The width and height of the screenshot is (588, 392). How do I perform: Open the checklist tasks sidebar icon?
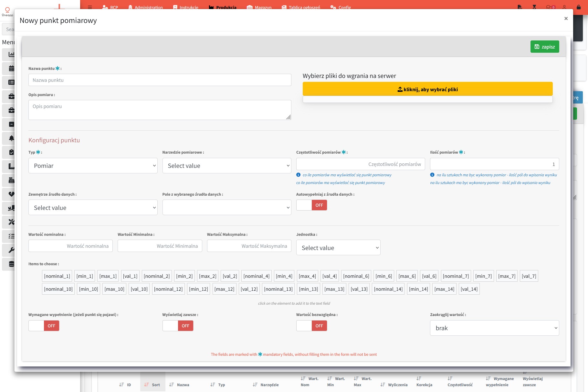click(x=11, y=236)
